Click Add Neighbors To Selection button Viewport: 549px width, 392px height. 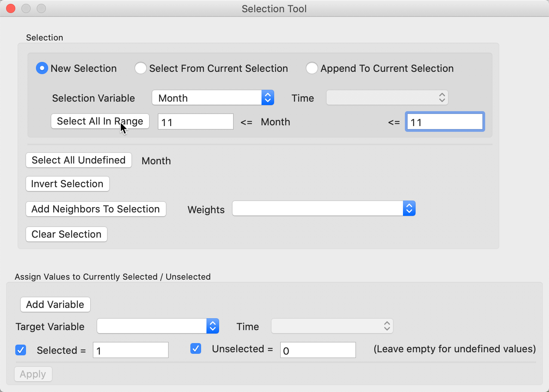pyautogui.click(x=96, y=209)
